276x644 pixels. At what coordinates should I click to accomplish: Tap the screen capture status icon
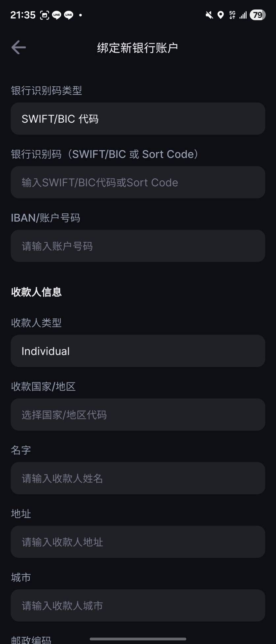pos(45,15)
